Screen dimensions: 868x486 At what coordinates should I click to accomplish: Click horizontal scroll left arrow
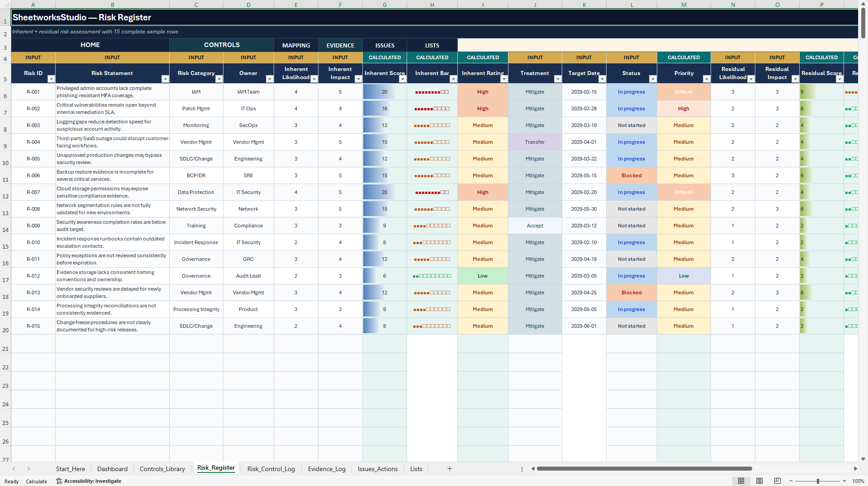point(533,469)
